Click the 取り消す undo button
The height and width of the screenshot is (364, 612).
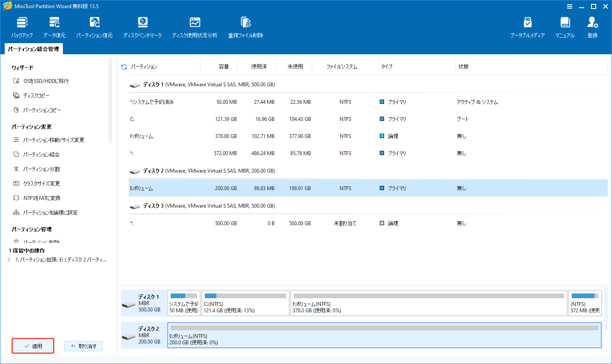83,346
